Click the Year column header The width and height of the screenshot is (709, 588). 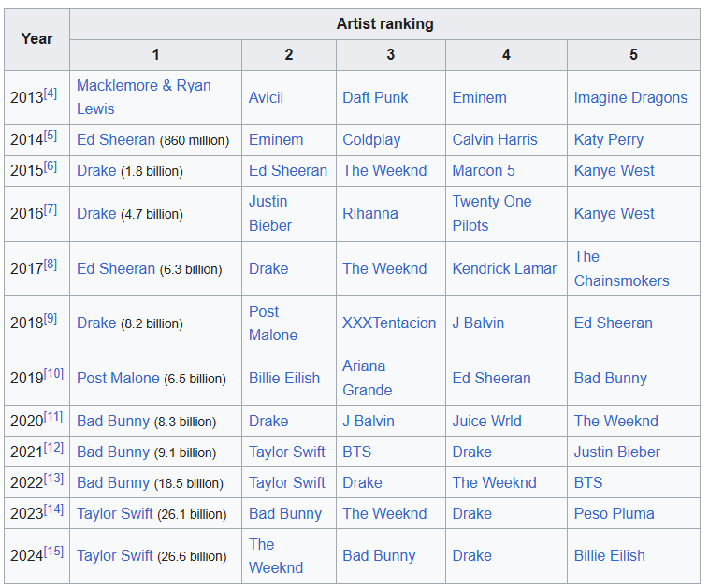(36, 39)
